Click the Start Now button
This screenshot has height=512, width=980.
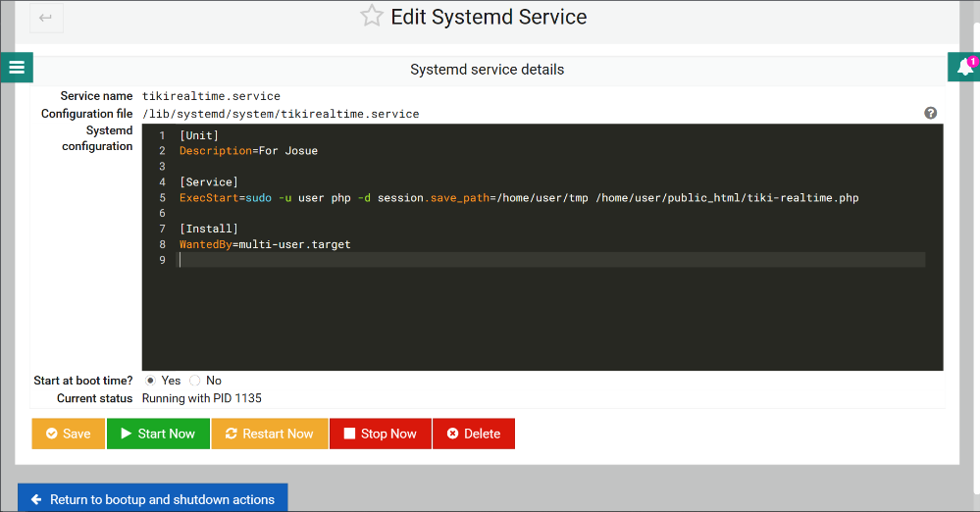pos(158,434)
